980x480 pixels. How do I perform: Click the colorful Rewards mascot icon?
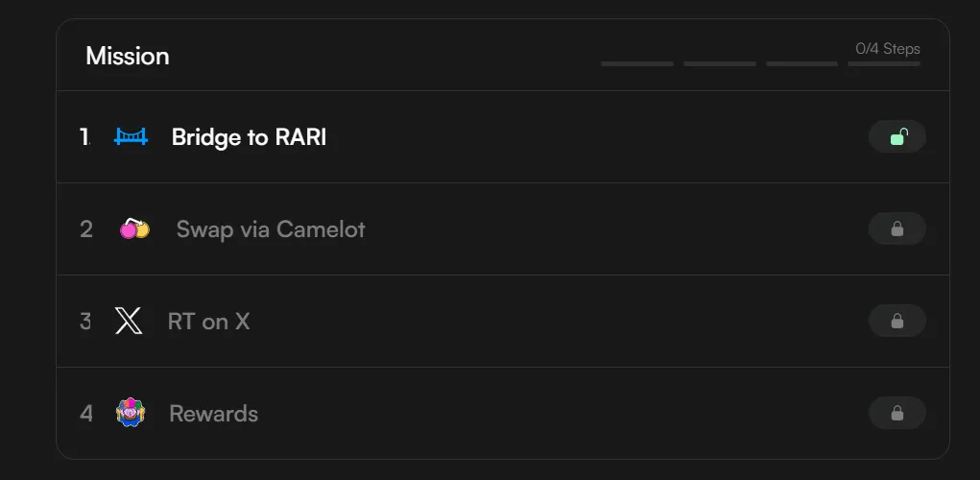pos(130,414)
